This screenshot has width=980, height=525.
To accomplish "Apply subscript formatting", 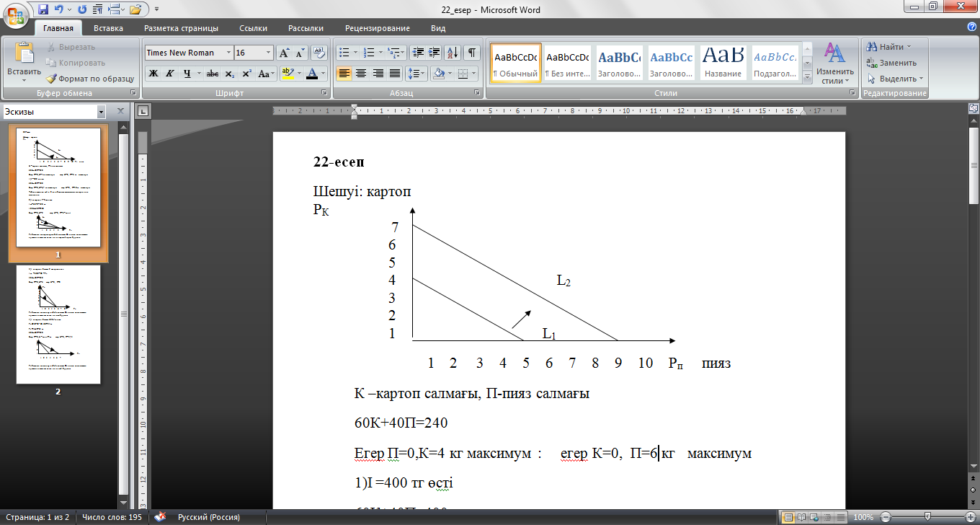I will click(x=229, y=74).
